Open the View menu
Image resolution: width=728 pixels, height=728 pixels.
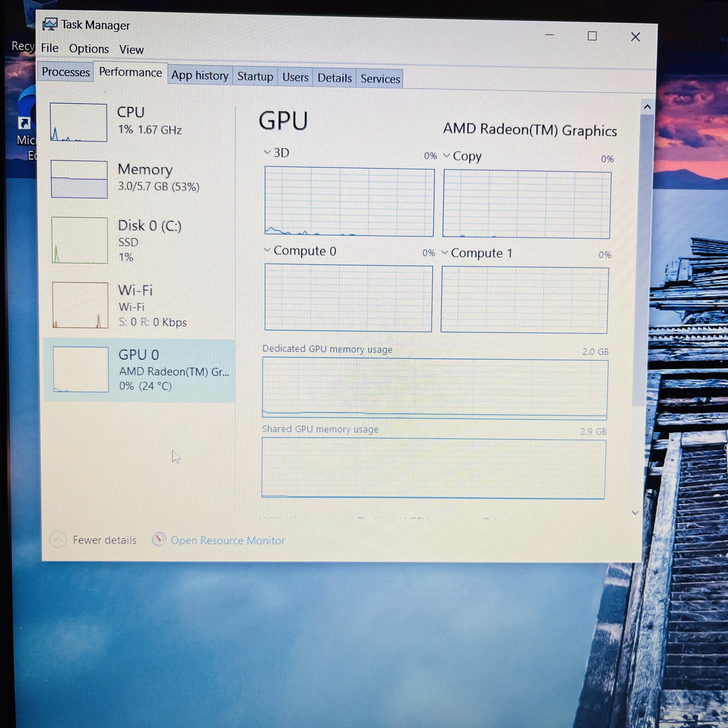pos(131,49)
